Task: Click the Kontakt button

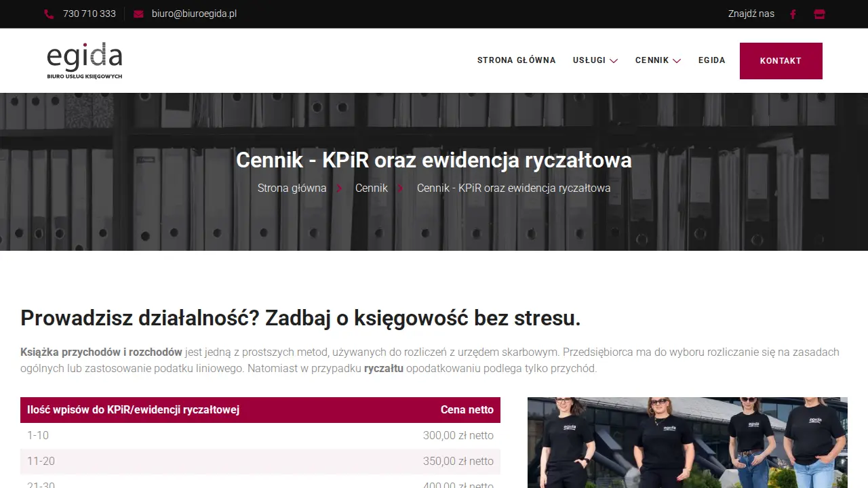Action: [x=781, y=61]
